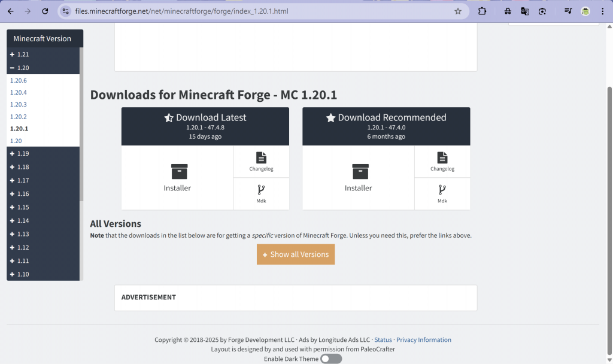Download Mdk for Latest 47.4.8
The image size is (613, 364).
tap(261, 194)
